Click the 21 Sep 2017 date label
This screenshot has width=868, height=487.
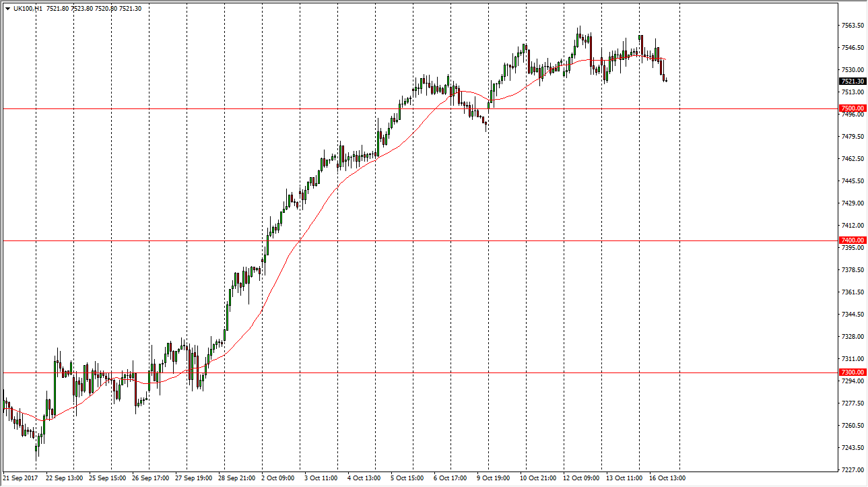pyautogui.click(x=21, y=478)
